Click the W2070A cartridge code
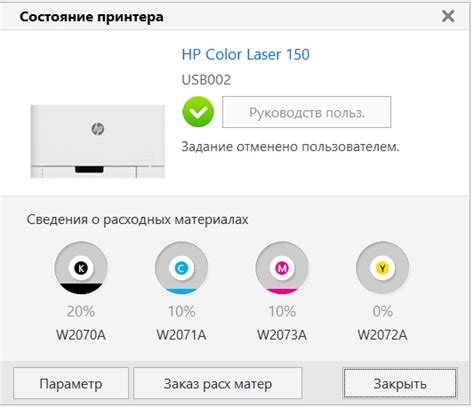Image resolution: width=474 pixels, height=408 pixels. point(81,335)
